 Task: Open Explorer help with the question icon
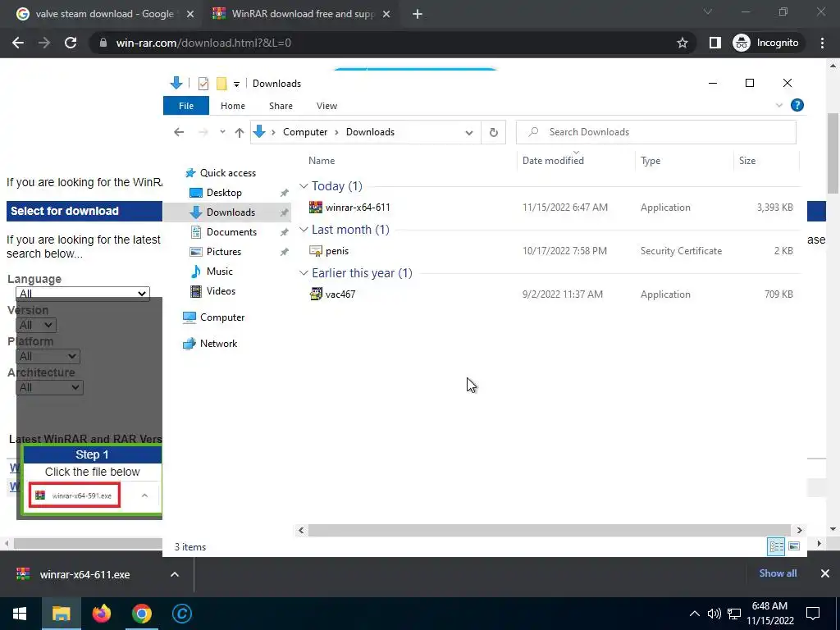pos(797,105)
